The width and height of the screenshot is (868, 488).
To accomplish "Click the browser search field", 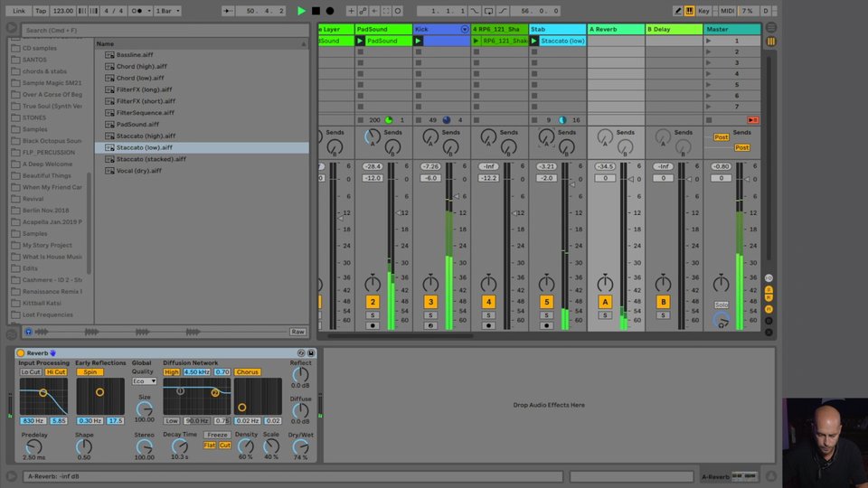I will pyautogui.click(x=165, y=31).
